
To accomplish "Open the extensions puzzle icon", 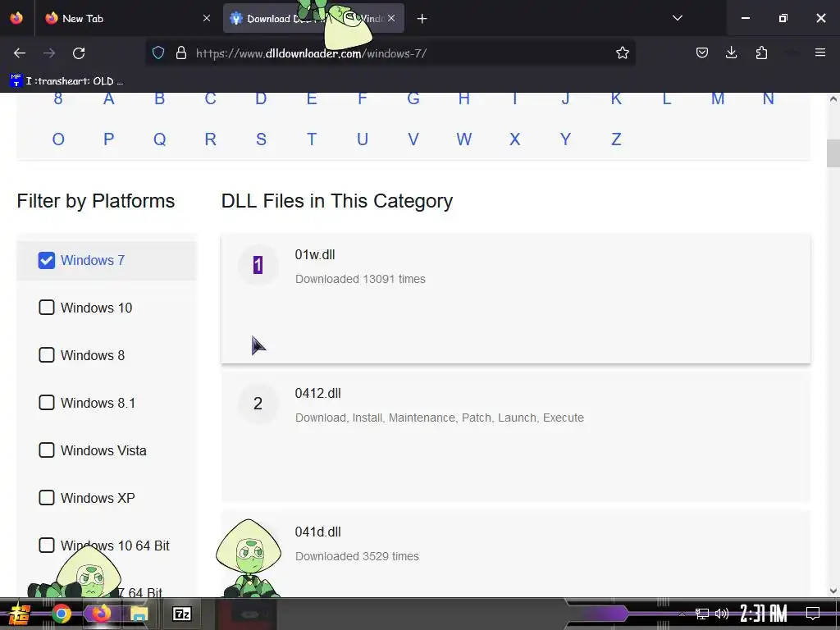I will pyautogui.click(x=761, y=52).
